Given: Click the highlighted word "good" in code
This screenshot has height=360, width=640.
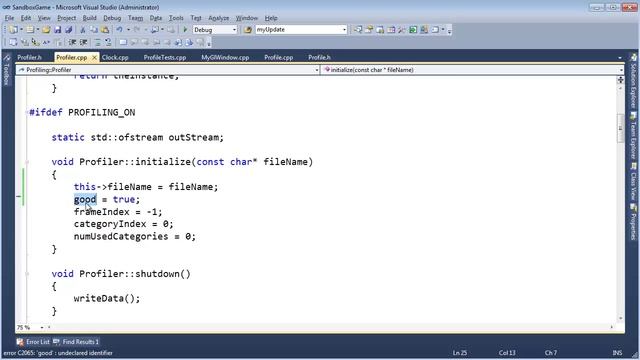Looking at the screenshot, I should tap(85, 200).
